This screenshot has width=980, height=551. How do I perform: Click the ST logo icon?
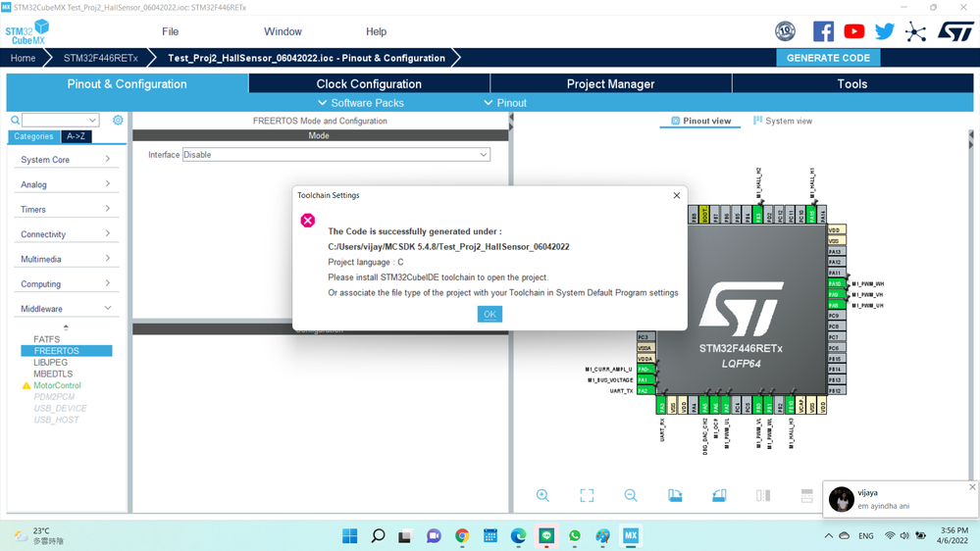tap(955, 31)
